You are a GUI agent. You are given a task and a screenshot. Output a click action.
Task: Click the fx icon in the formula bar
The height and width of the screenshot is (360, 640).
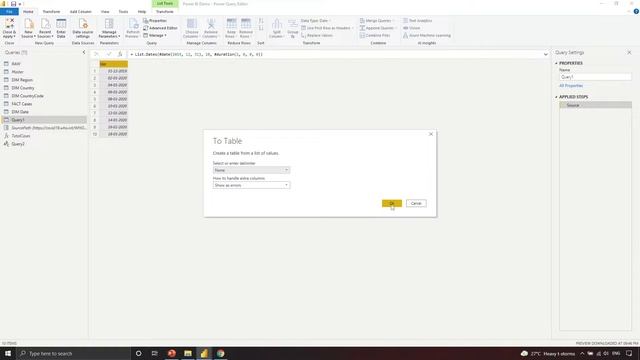(x=120, y=54)
